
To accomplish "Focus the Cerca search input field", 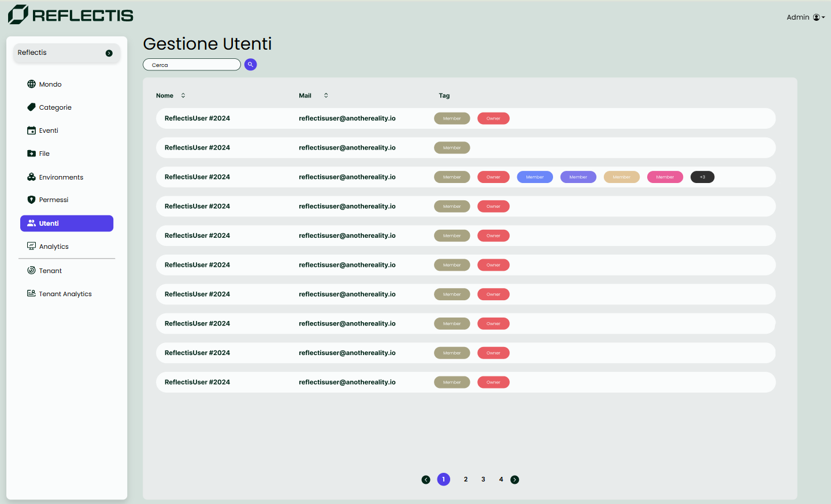I will pos(192,65).
